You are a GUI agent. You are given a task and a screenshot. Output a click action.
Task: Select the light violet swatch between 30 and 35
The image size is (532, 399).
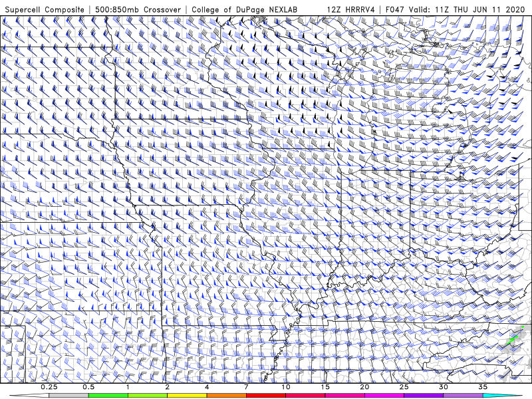tap(463, 396)
